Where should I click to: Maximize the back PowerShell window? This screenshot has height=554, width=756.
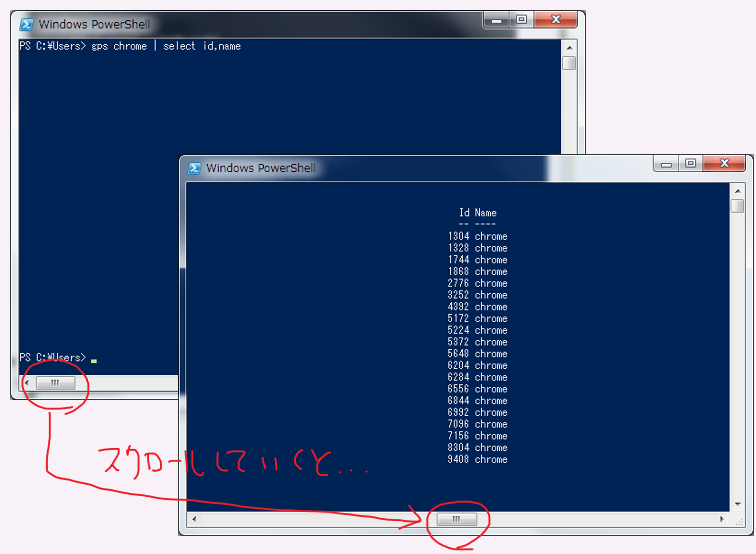(x=521, y=20)
